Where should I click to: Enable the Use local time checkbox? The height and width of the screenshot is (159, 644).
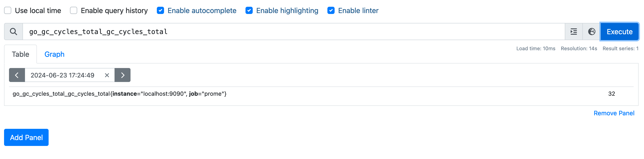pos(7,10)
